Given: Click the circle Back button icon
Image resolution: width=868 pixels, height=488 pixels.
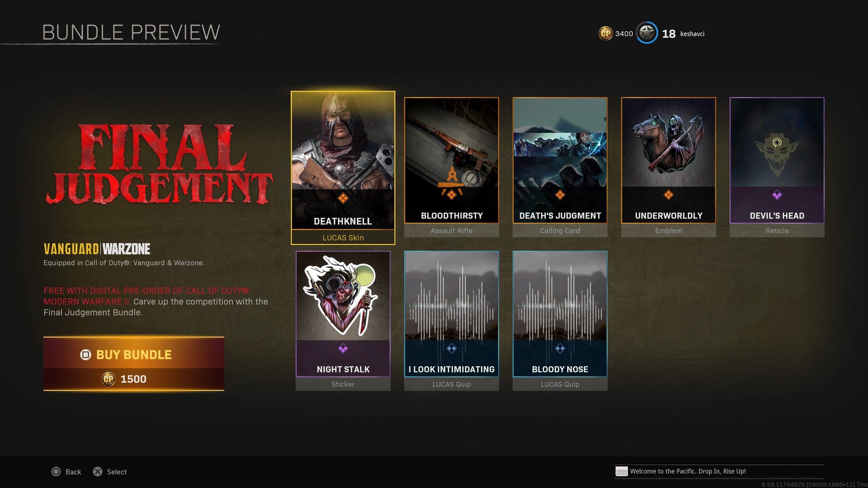Looking at the screenshot, I should pos(56,471).
